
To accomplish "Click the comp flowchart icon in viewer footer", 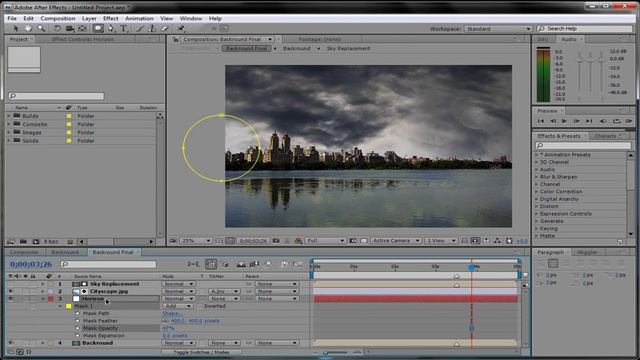I will coord(497,241).
